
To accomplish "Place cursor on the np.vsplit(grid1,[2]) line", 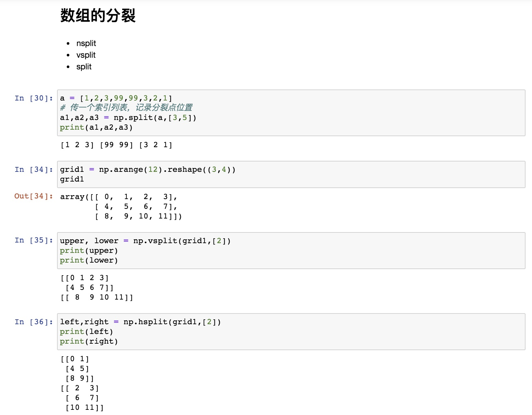I will tap(145, 241).
